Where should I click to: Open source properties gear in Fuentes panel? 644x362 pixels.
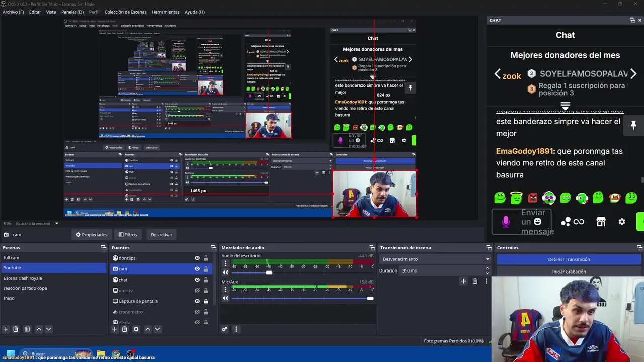click(x=136, y=329)
